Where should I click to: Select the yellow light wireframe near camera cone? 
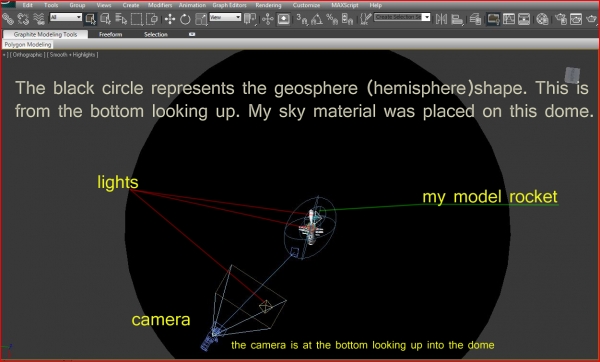point(266,306)
